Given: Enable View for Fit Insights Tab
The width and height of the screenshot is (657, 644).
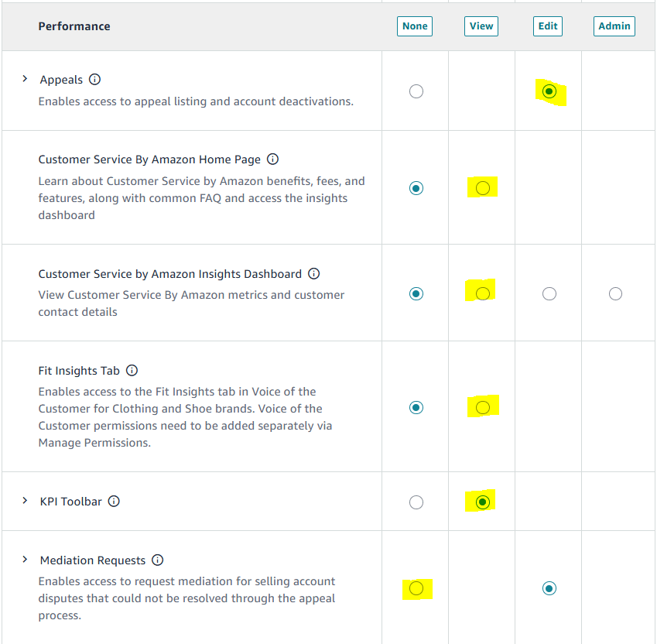Looking at the screenshot, I should click(x=483, y=407).
